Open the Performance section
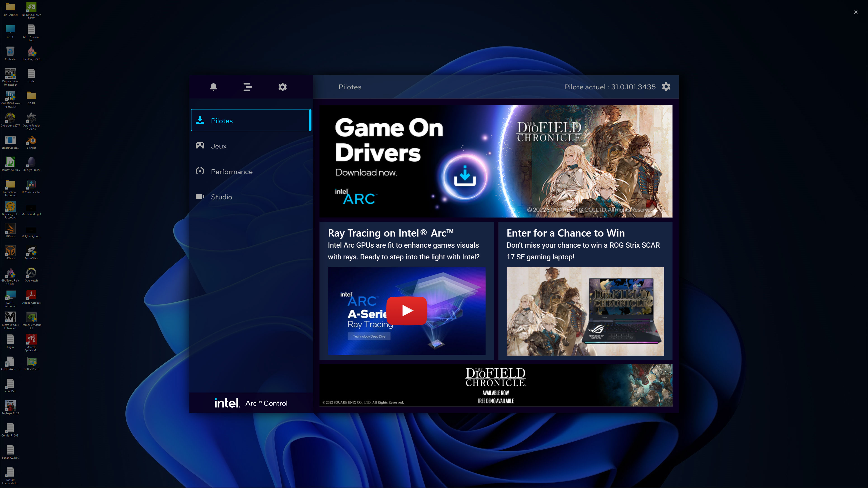Image resolution: width=868 pixels, height=488 pixels. click(231, 171)
